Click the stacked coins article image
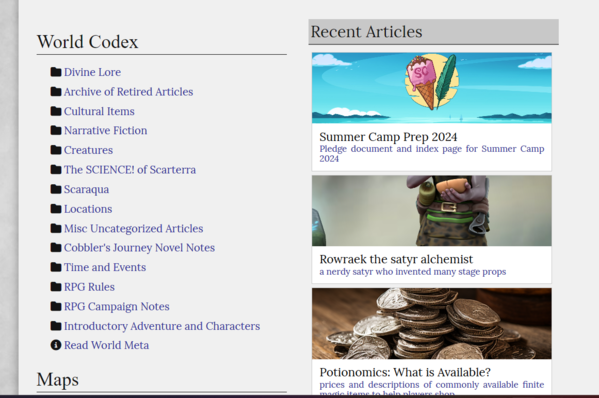 [x=432, y=324]
